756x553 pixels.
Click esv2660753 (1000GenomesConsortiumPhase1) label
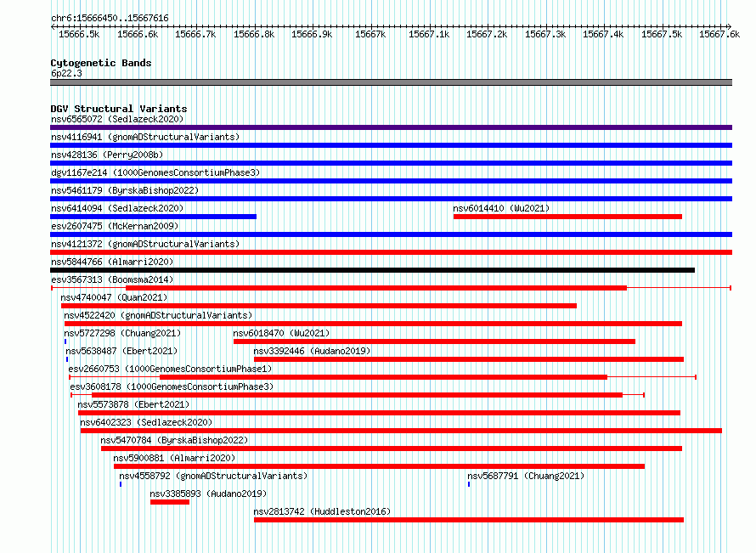point(170,369)
